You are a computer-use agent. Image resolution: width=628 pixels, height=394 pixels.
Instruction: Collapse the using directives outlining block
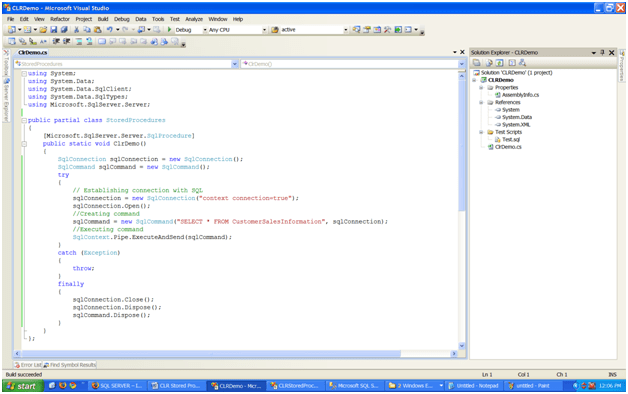tap(24, 74)
